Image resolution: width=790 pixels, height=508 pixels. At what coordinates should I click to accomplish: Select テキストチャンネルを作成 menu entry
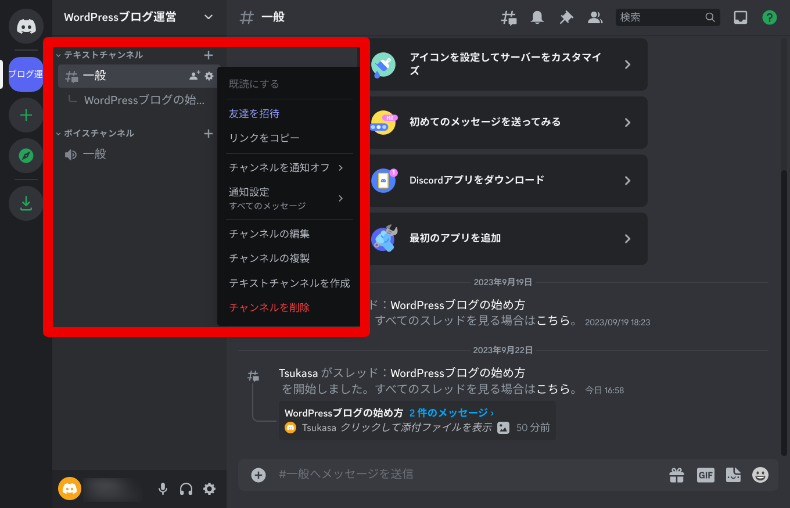(289, 283)
